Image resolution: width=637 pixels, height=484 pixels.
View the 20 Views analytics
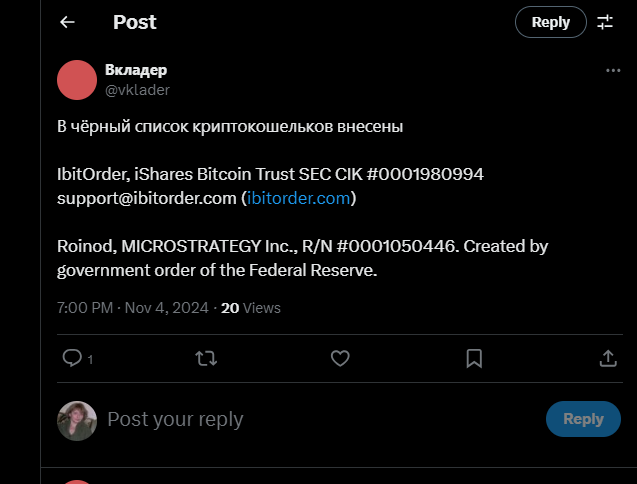(250, 308)
